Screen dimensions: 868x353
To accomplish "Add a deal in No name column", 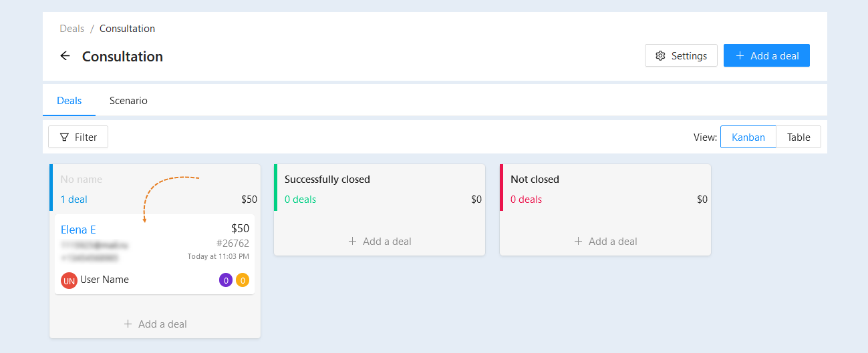I will tap(155, 324).
